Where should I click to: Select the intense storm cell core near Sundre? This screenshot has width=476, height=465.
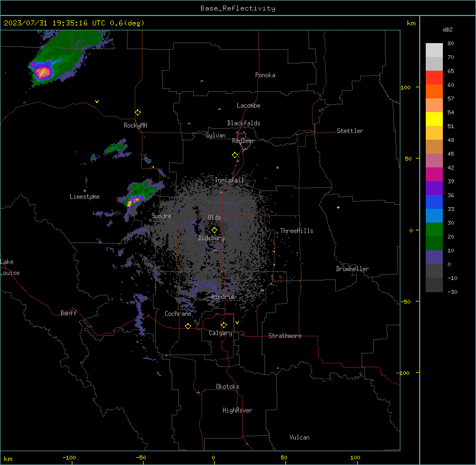pos(135,201)
